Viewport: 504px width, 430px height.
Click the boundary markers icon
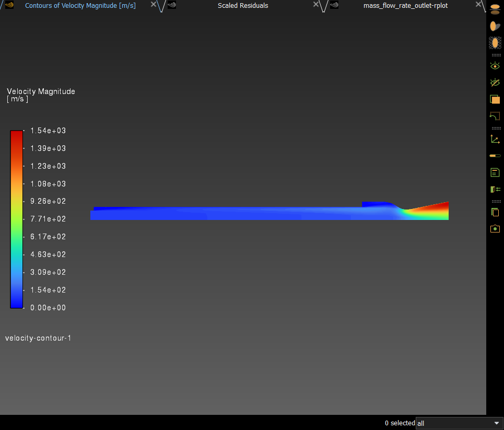point(495,189)
